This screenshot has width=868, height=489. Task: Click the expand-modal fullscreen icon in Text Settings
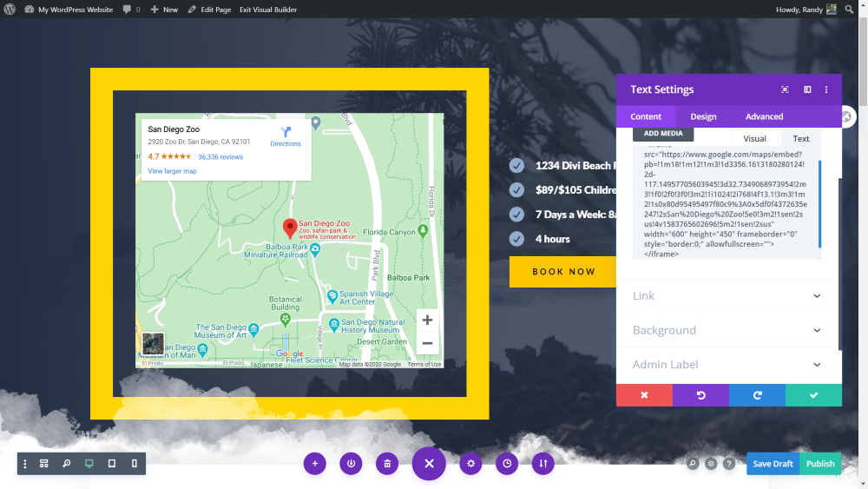point(785,89)
